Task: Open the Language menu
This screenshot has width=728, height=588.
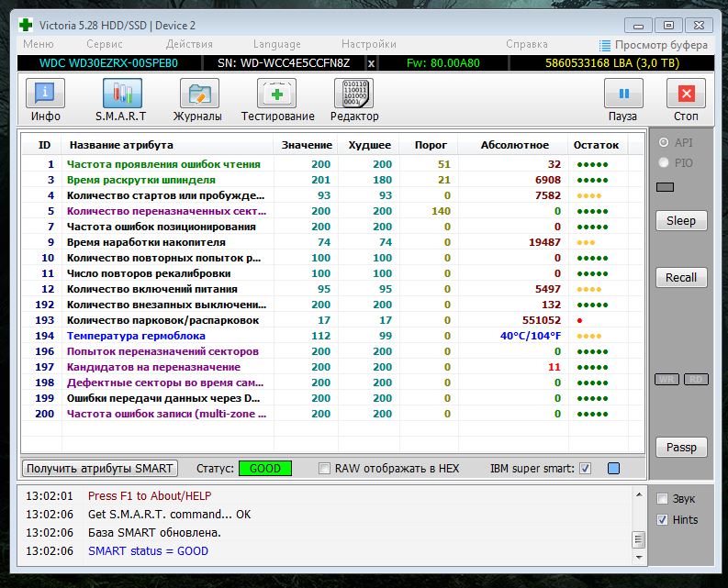Action: pos(277,44)
